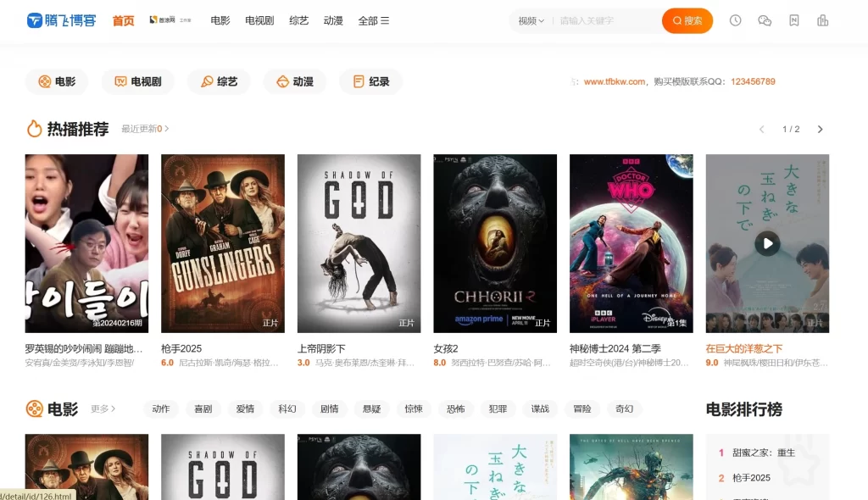868x500 pixels.
Task: Open the Shadow of God poster in 热播推荐
Action: point(359,243)
